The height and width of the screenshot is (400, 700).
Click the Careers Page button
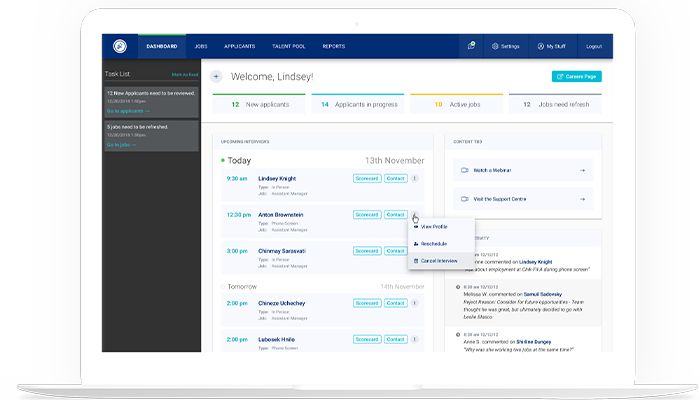click(x=576, y=76)
